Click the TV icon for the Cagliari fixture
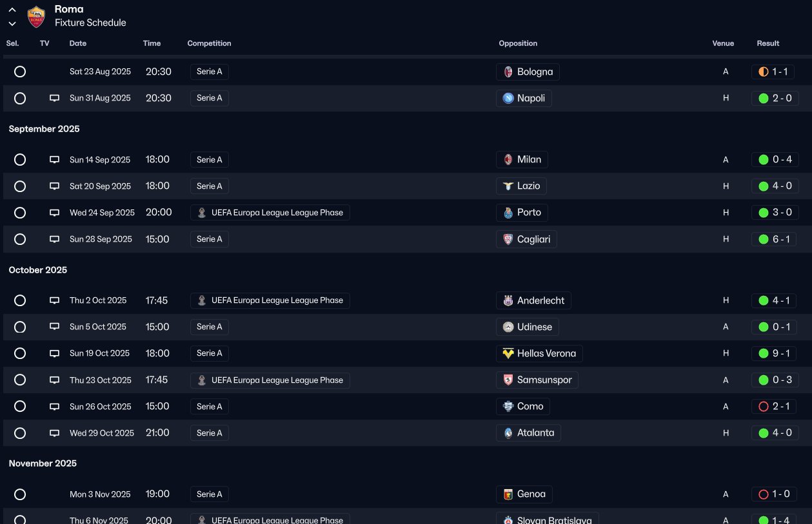The image size is (812, 524). 54,239
